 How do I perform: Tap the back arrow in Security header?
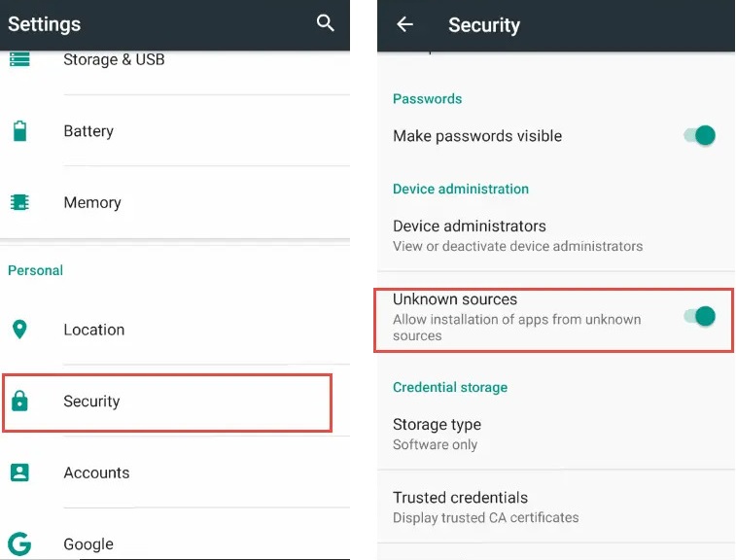[405, 24]
